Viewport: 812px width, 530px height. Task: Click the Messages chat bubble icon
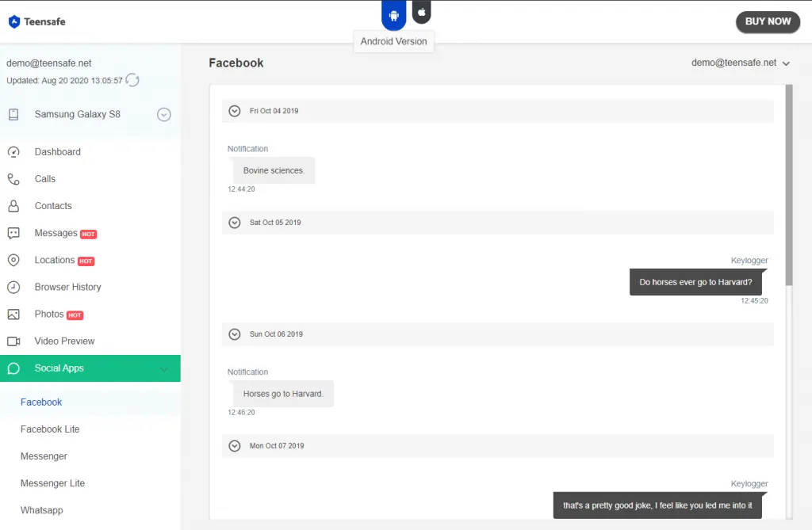click(13, 233)
